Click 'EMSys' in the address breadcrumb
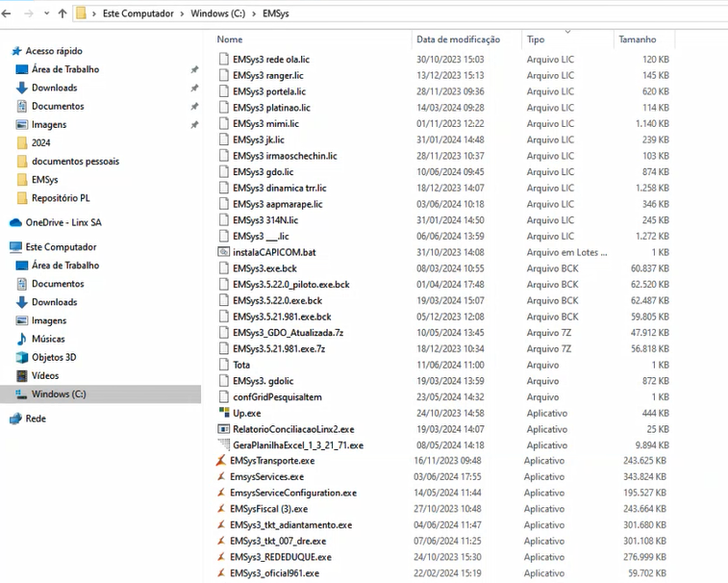The image size is (728, 583). [x=276, y=13]
